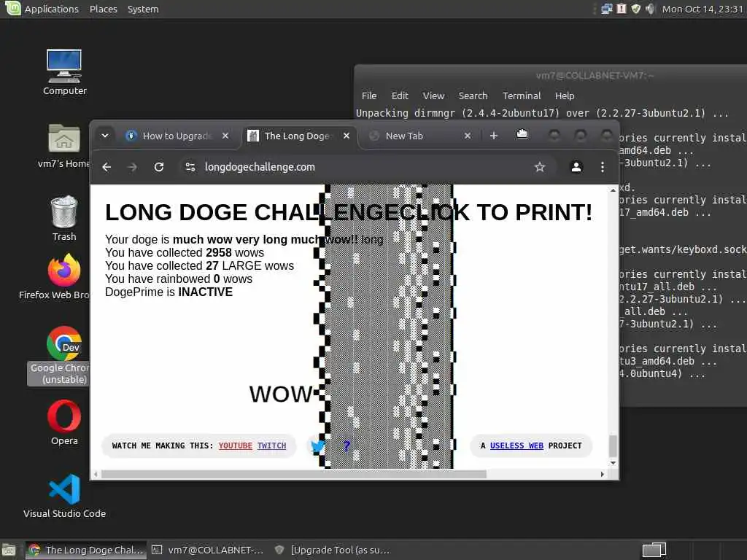Image resolution: width=747 pixels, height=560 pixels.
Task: Close the Long Doge tab
Action: (347, 136)
